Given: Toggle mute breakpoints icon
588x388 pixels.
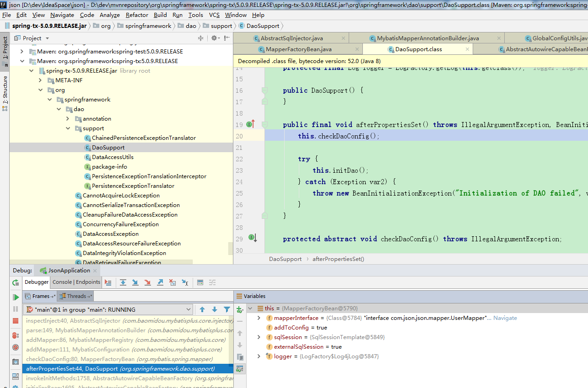Looking at the screenshot, I should (16, 347).
